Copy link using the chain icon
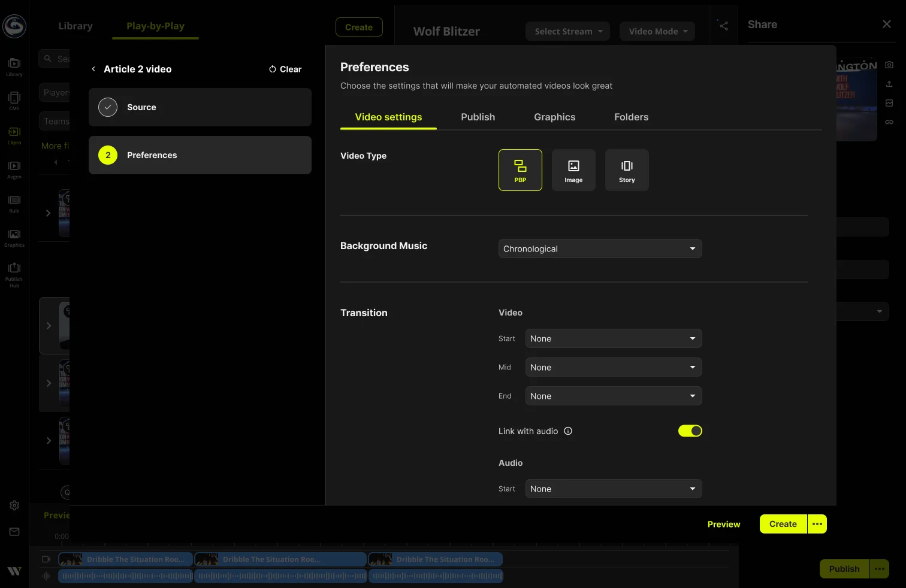This screenshot has height=588, width=906. [889, 122]
